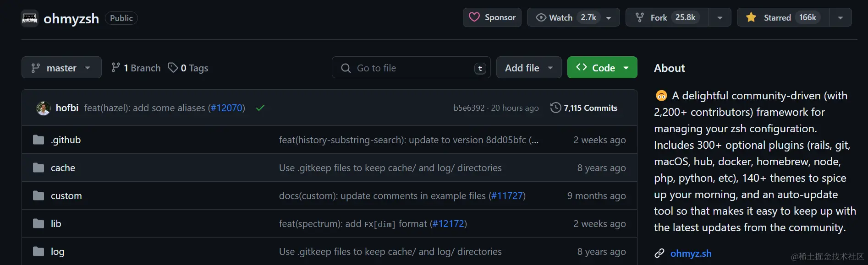
Task: Click the 9 months ago timestamp
Action: coord(596,196)
